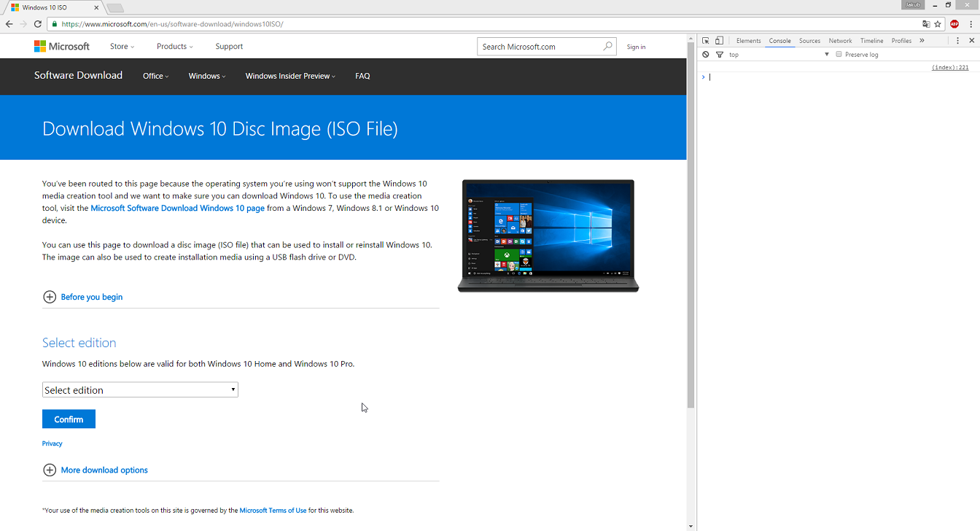
Task: Open the Privacy link
Action: 52,443
